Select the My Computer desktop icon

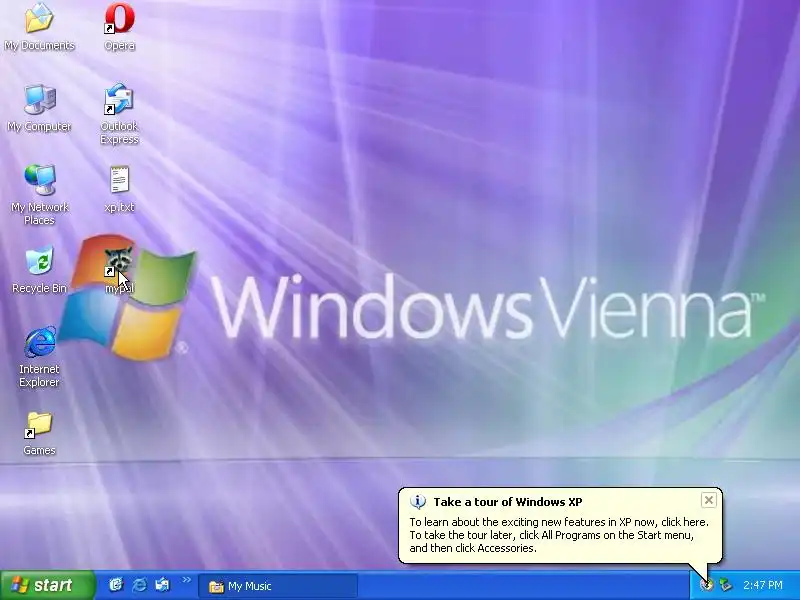click(39, 108)
